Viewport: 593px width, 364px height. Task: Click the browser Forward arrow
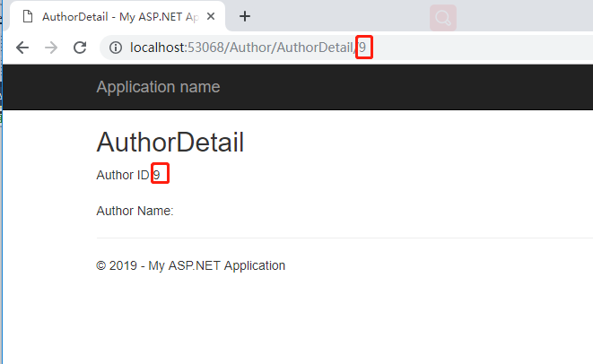coord(51,48)
